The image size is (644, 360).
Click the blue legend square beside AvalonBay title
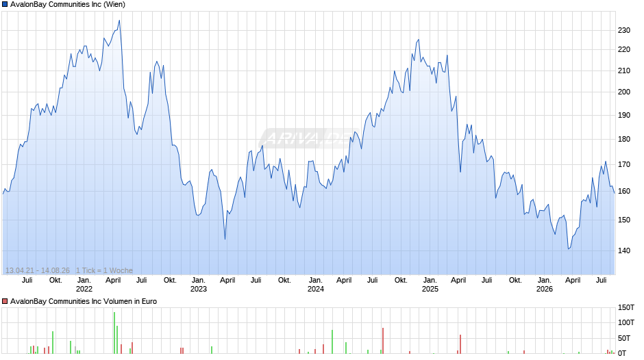[x=5, y=5]
